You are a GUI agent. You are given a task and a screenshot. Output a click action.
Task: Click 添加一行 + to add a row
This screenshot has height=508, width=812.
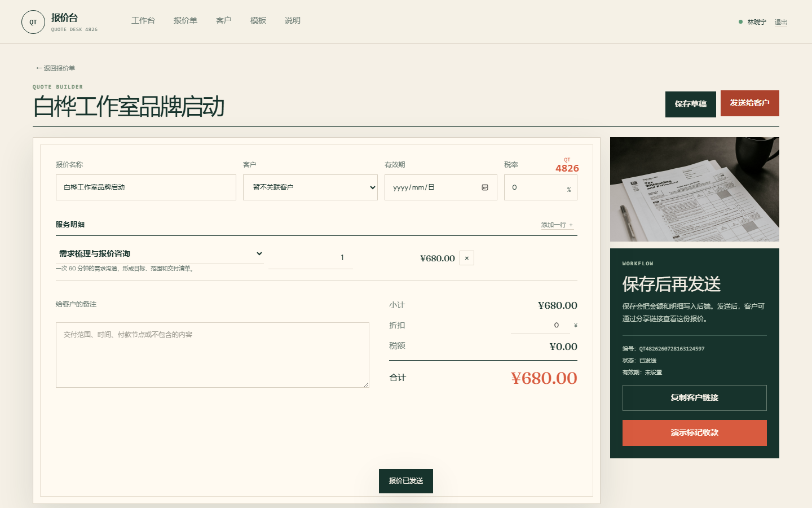coord(557,225)
